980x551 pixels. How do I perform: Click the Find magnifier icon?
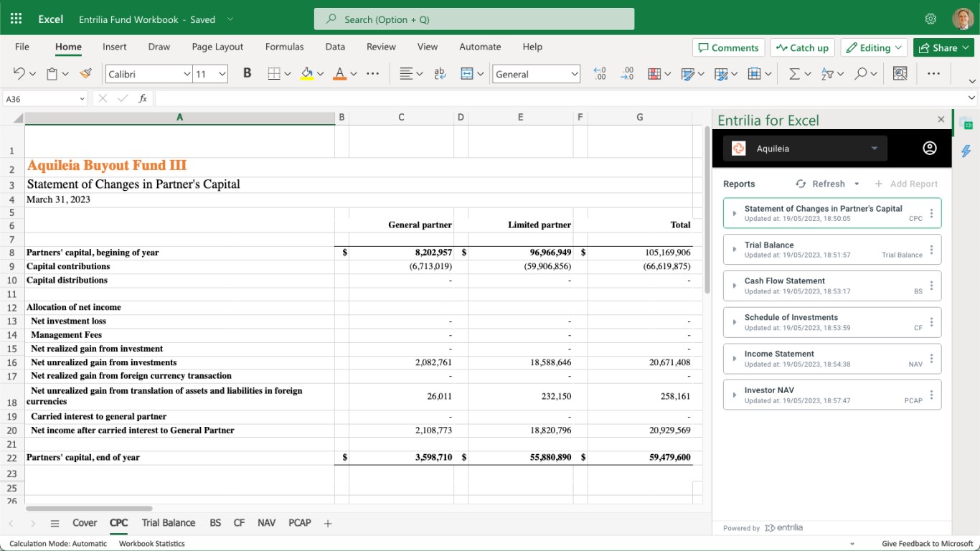tap(861, 74)
